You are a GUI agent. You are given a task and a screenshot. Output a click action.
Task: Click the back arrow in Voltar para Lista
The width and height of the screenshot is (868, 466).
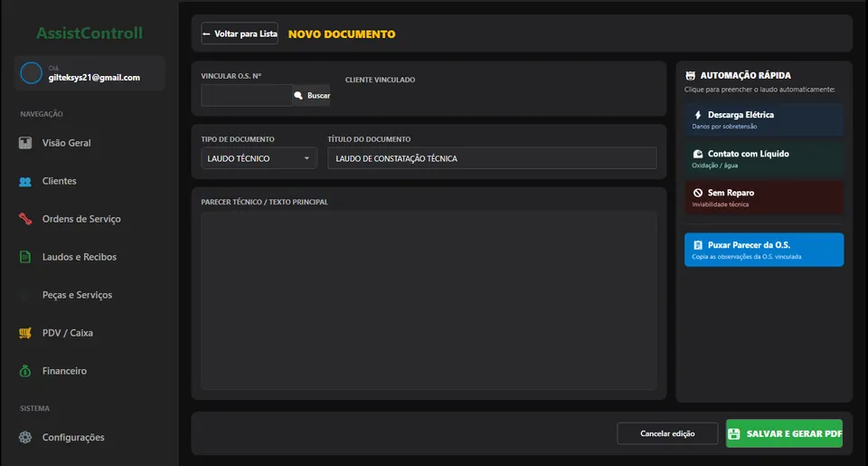click(x=206, y=33)
